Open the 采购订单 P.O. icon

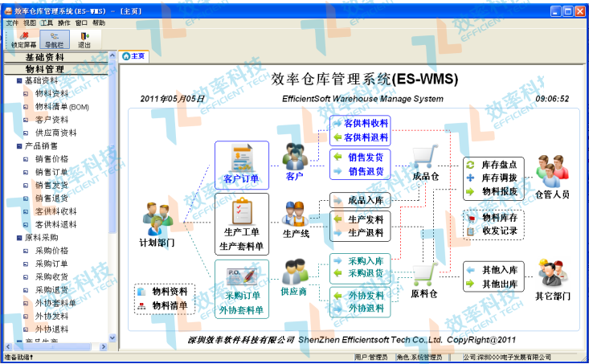coord(241,276)
